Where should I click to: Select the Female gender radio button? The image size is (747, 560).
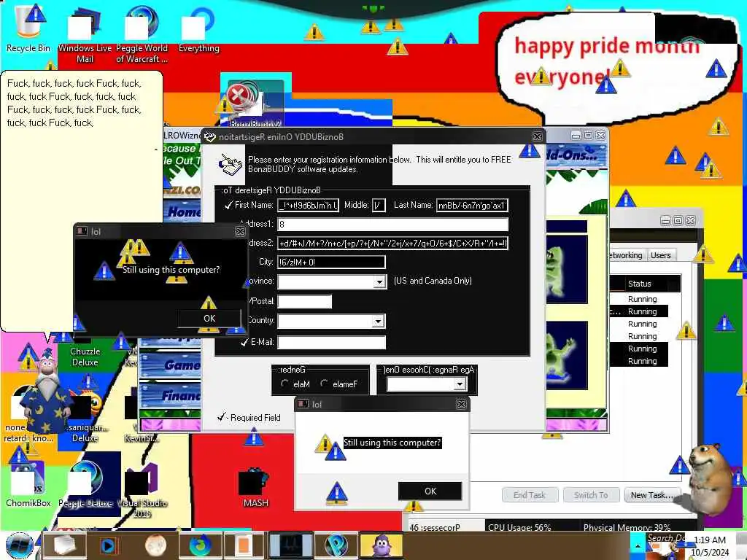pos(325,383)
